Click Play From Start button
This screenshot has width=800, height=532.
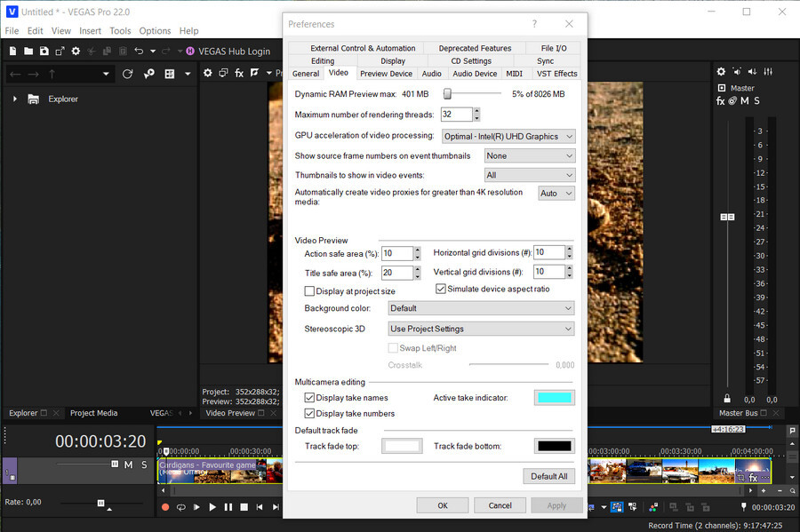coord(197,507)
